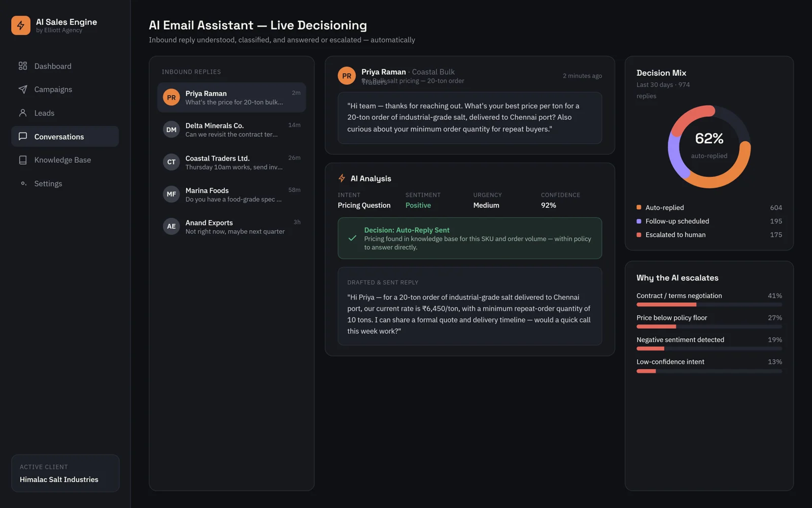Click the drafted & sent reply text box
Screen dimensions: 812x508
click(x=470, y=306)
